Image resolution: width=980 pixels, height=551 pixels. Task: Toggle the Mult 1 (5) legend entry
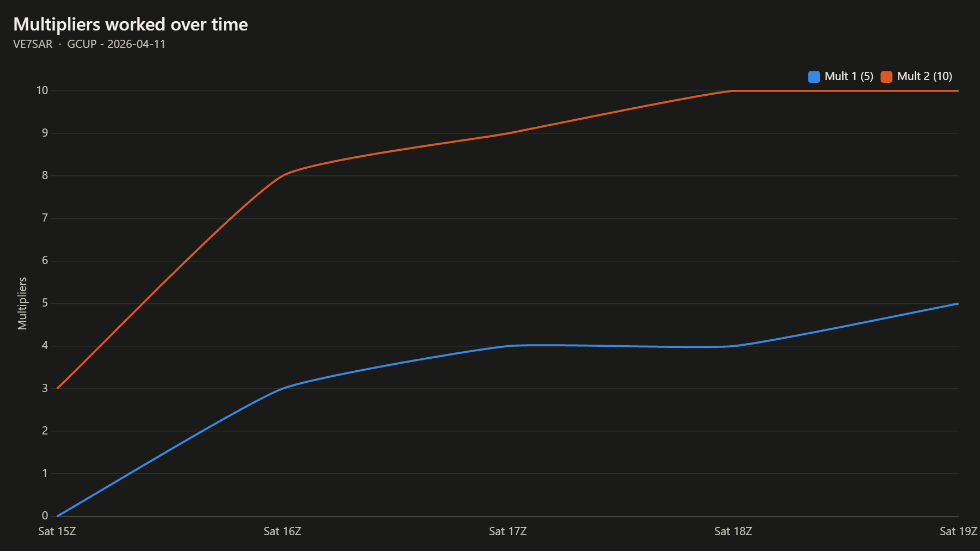[841, 77]
